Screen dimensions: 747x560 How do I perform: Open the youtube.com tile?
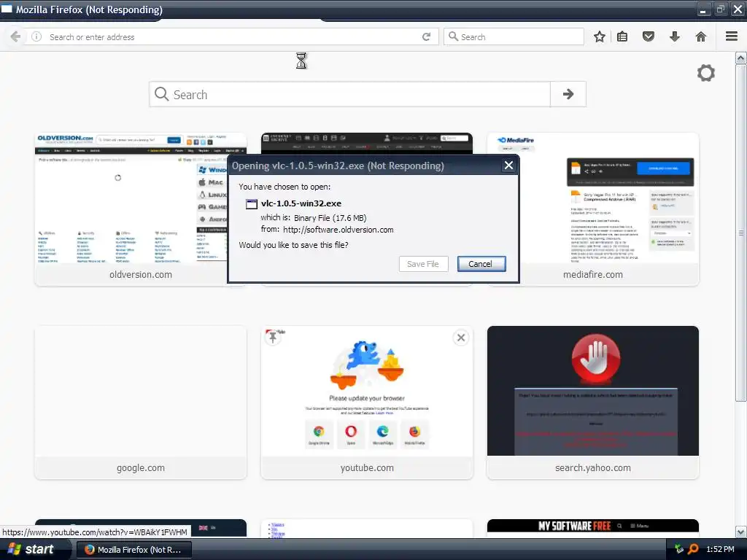[x=367, y=402]
